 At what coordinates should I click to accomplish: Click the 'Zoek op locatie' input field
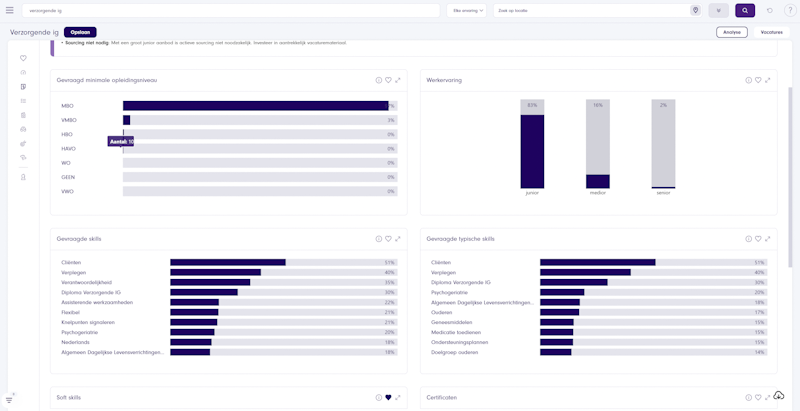pyautogui.click(x=590, y=10)
